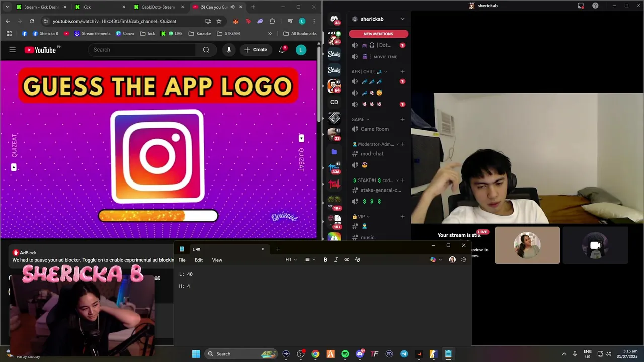Open the H1 heading dropdown in Notepad
Image resolution: width=644 pixels, height=362 pixels.
click(x=291, y=260)
